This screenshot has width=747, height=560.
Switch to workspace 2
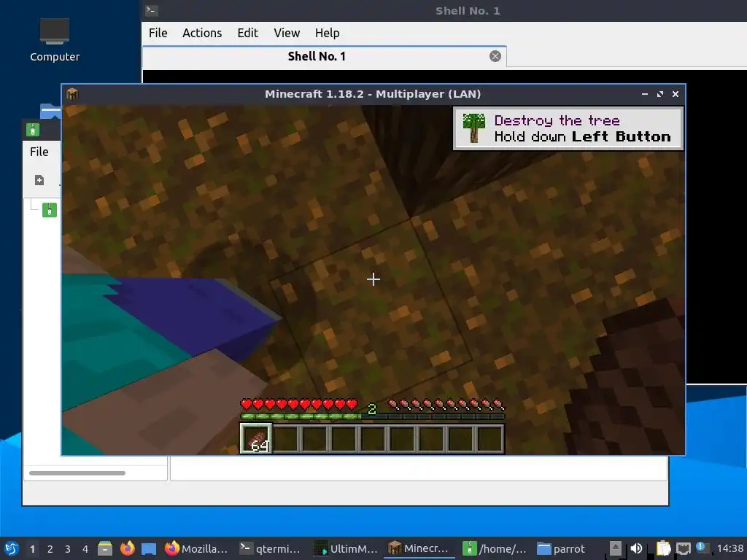click(50, 549)
